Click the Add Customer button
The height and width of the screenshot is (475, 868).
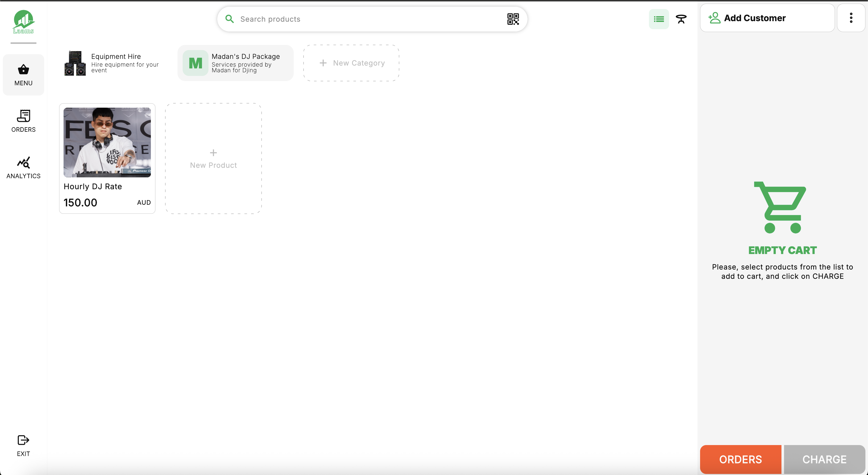[767, 18]
